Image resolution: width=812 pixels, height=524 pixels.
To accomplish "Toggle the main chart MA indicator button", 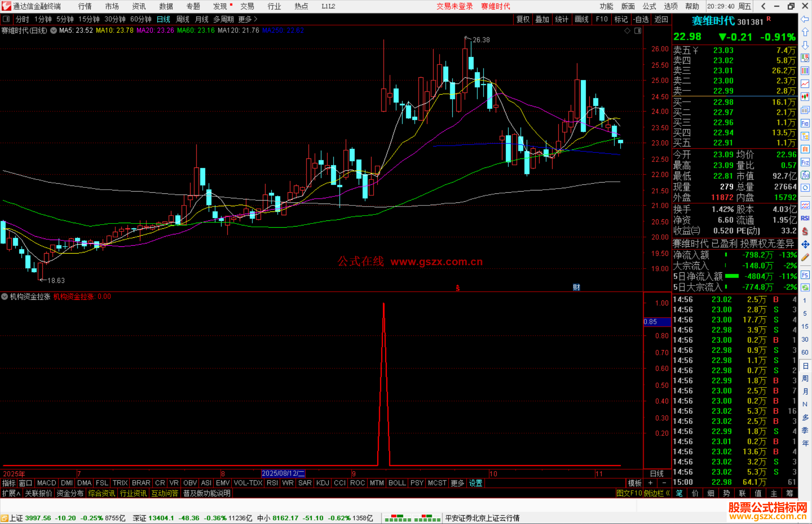I will click(54, 30).
